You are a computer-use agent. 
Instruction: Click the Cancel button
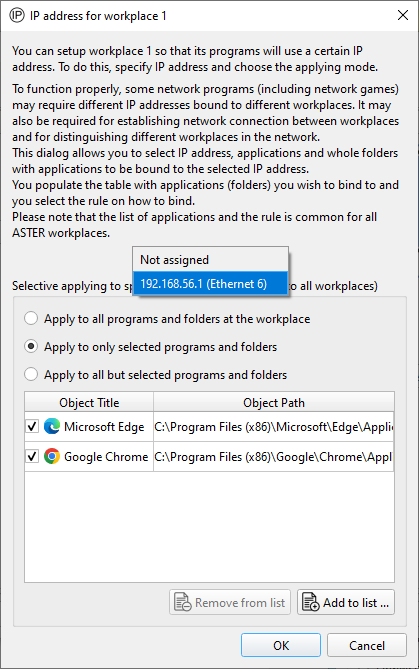367,645
